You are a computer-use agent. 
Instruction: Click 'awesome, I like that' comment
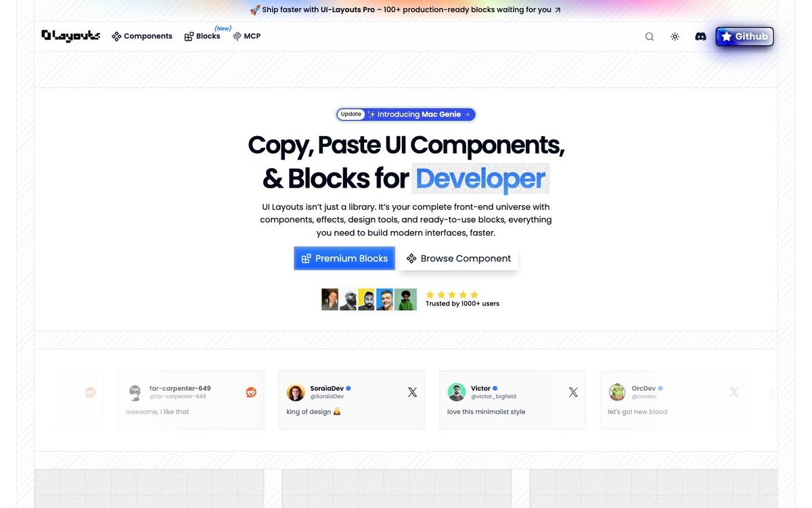[x=157, y=412]
